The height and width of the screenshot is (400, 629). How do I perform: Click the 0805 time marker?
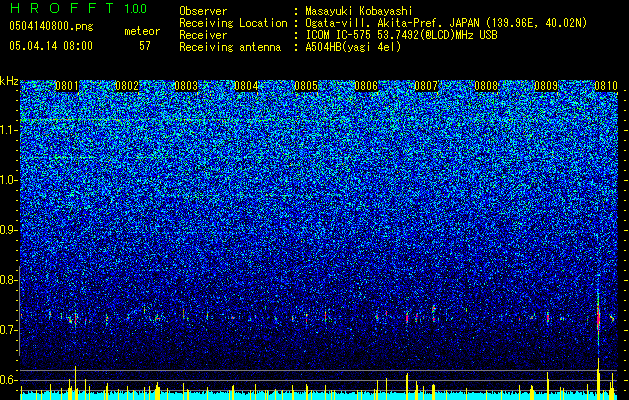pos(306,86)
